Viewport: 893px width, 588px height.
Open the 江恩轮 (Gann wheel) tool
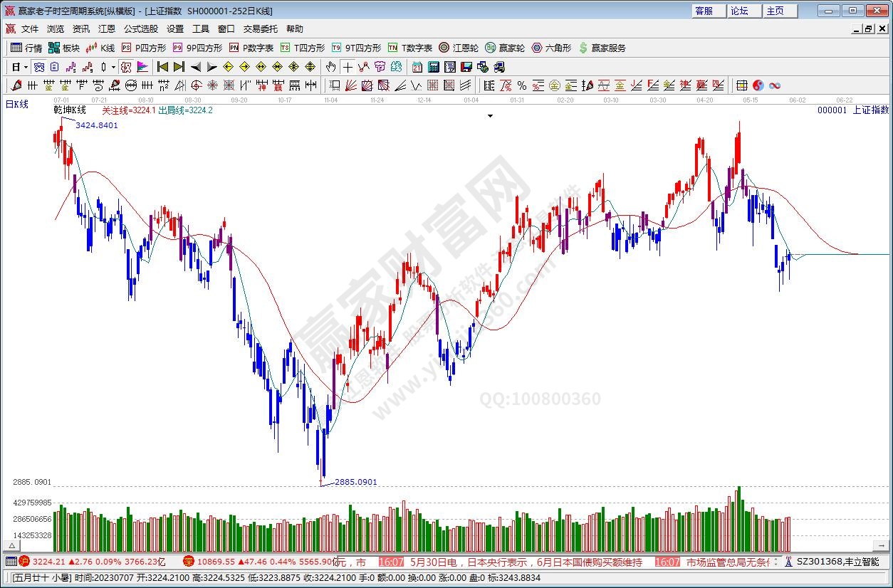(x=458, y=48)
